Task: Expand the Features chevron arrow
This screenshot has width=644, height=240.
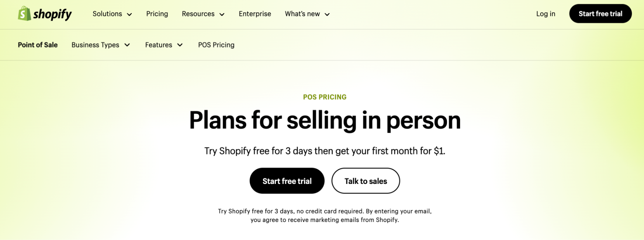Action: coord(180,45)
